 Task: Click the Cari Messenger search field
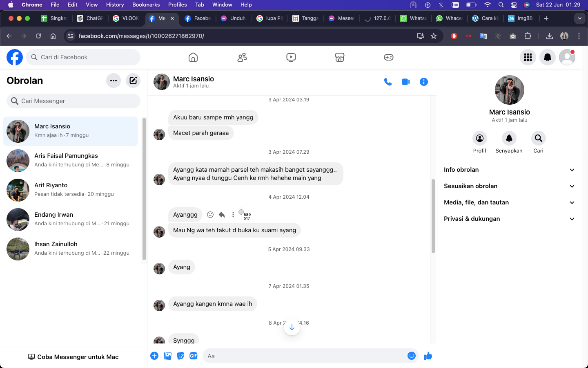click(73, 101)
